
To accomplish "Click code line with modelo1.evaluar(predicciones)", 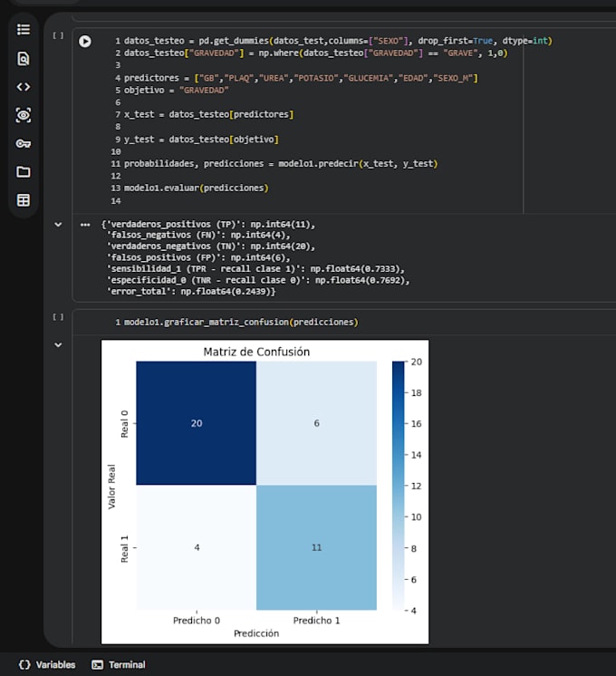I will tap(197, 188).
